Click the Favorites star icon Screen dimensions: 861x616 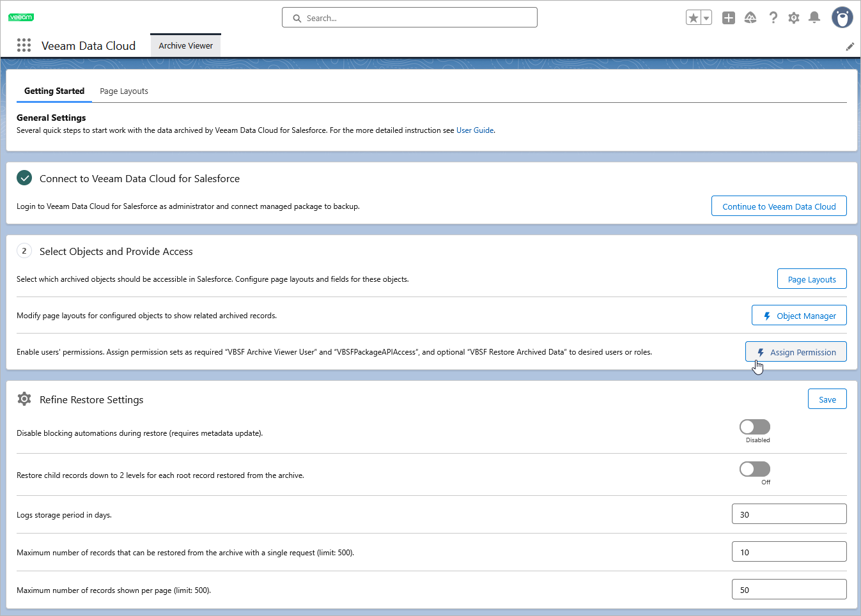[x=694, y=18]
